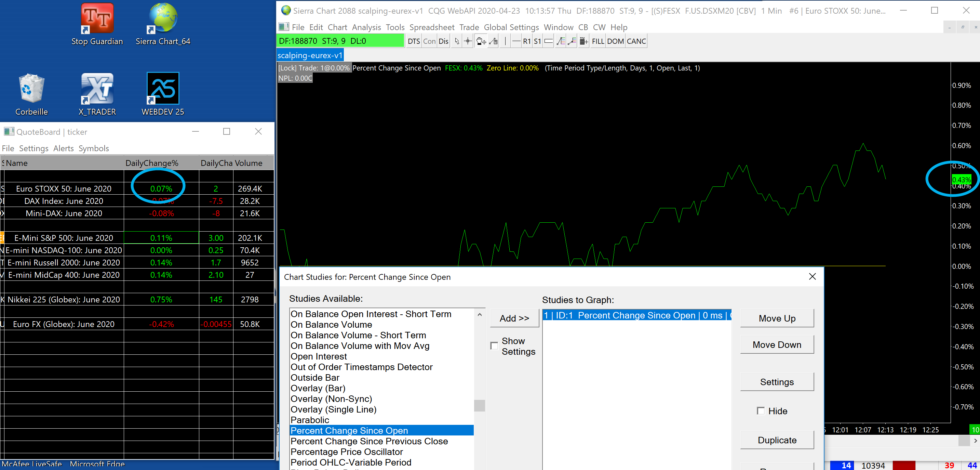
Task: Switch to the scalping-eurex-v1 chartbook tab
Action: 310,55
